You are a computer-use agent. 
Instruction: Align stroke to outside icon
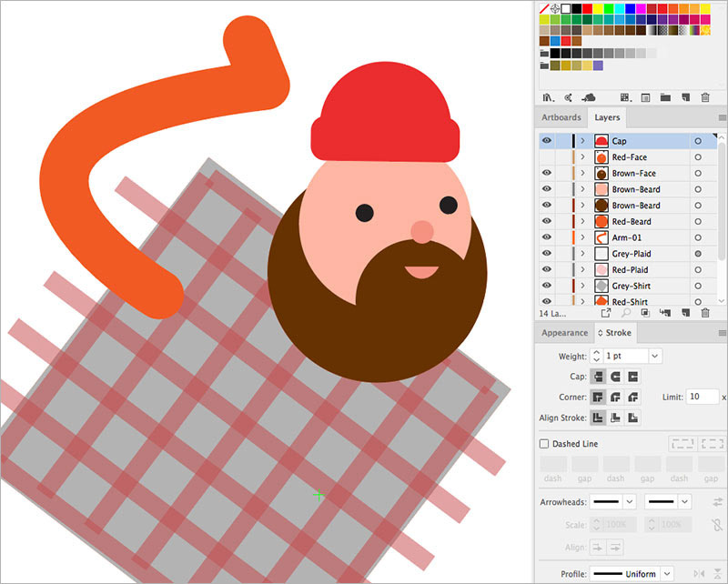click(x=632, y=418)
